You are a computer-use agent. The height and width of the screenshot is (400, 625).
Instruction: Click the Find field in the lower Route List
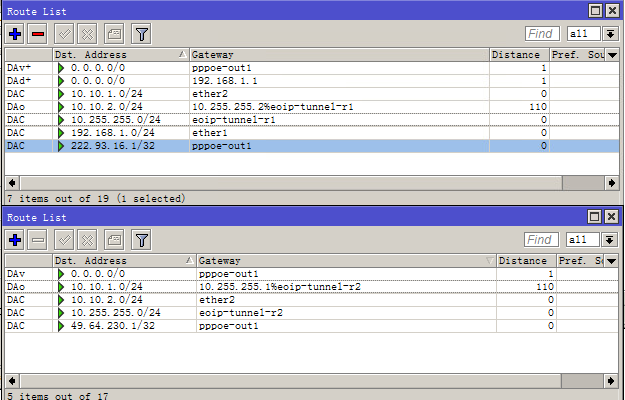pos(542,240)
